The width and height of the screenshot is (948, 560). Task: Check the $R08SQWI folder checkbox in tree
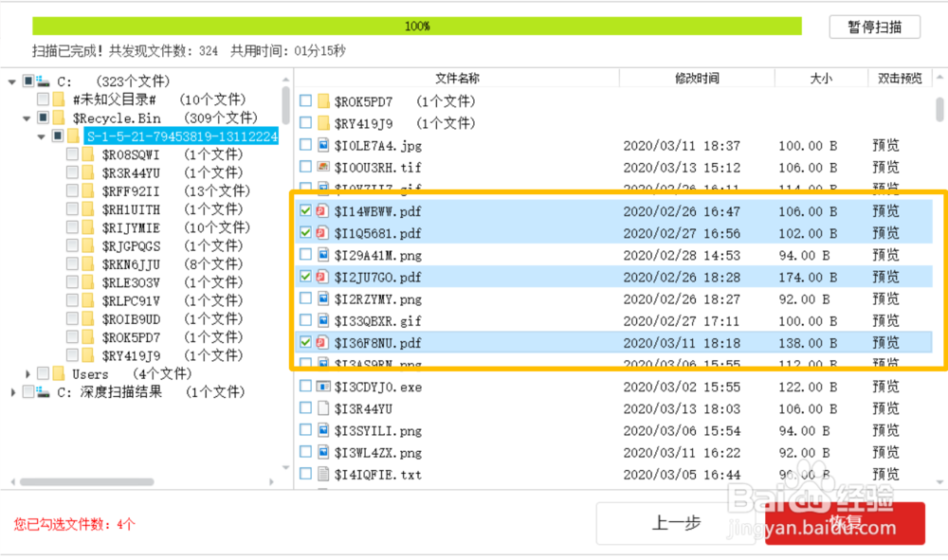(x=72, y=154)
